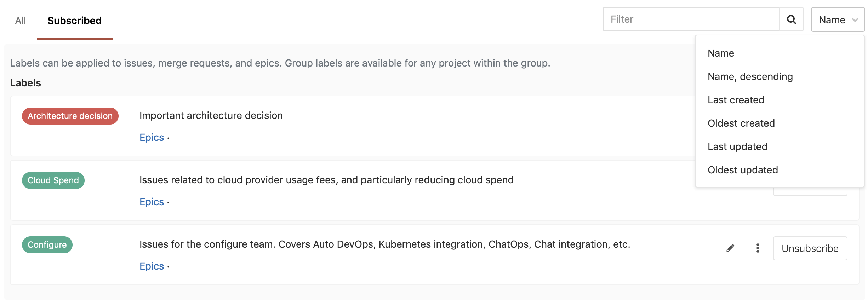Pick the Oldest created option

click(x=741, y=123)
